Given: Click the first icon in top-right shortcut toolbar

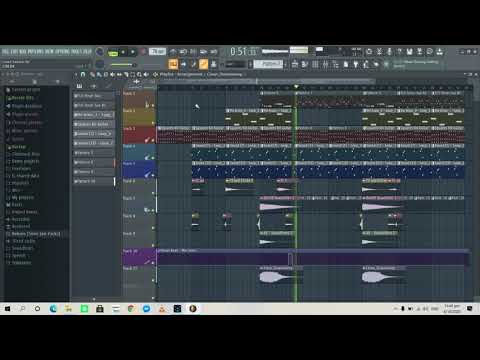Looking at the screenshot, I should [369, 52].
